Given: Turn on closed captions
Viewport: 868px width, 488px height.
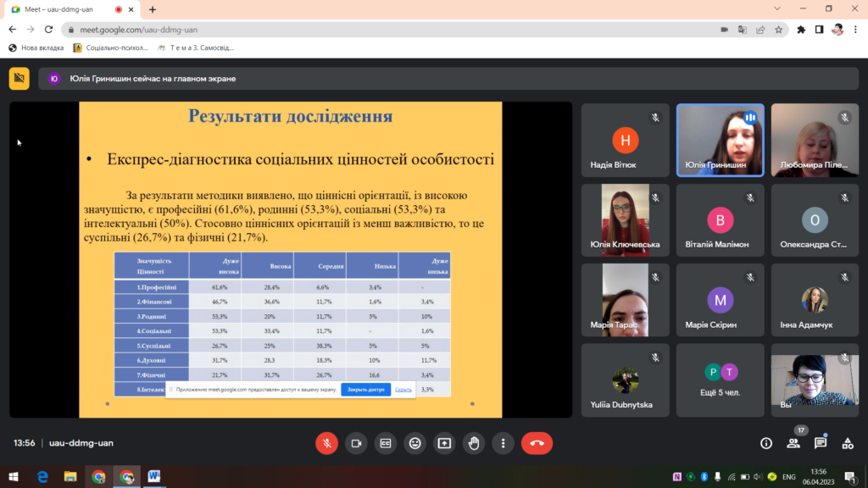Looking at the screenshot, I should coord(386,443).
